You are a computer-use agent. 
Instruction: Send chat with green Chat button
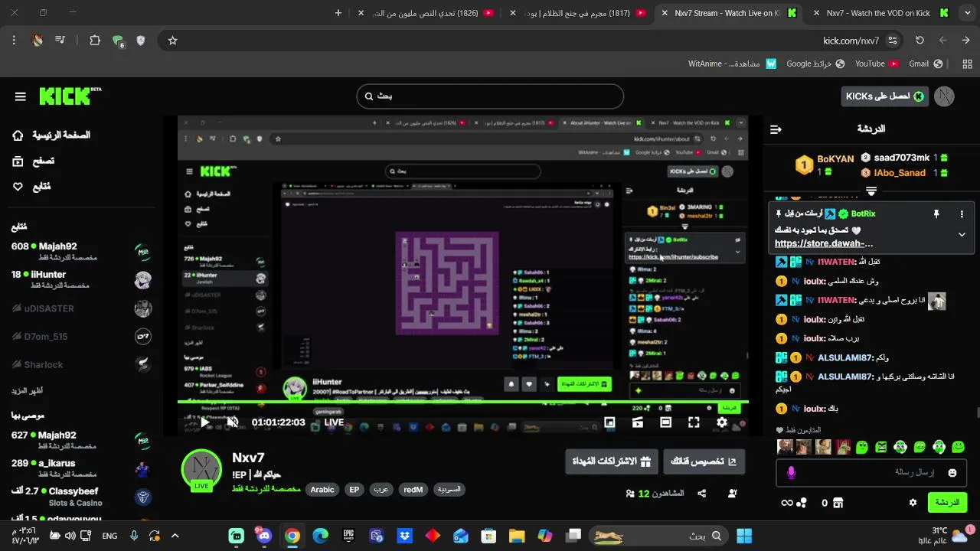pyautogui.click(x=947, y=503)
